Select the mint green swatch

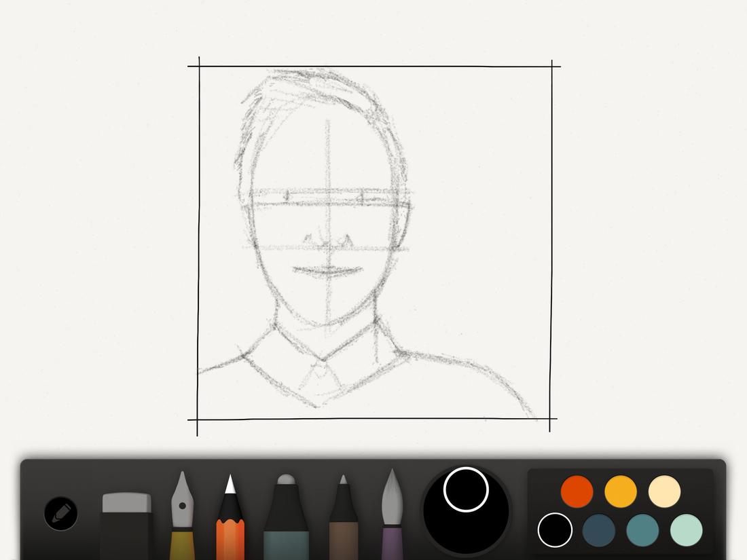coord(685,531)
